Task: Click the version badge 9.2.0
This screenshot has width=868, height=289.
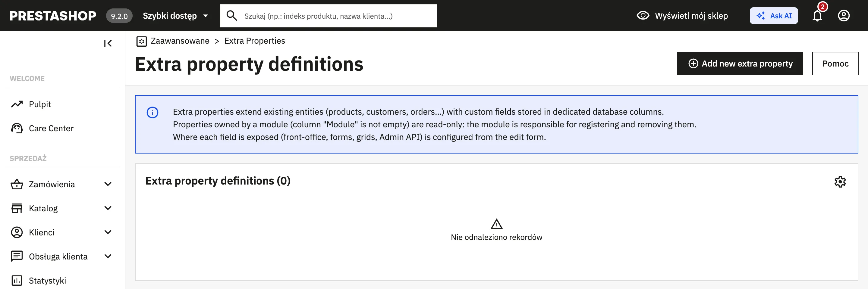Action: pos(119,16)
